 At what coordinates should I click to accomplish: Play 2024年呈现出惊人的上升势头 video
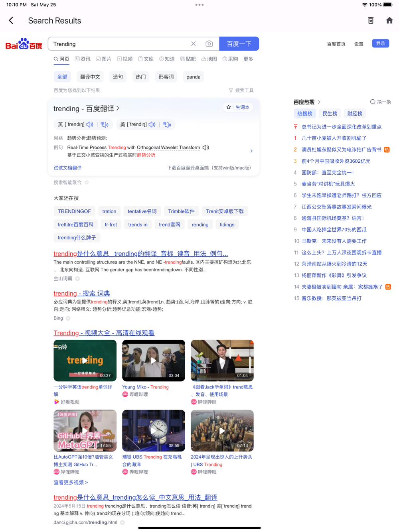pyautogui.click(x=222, y=431)
